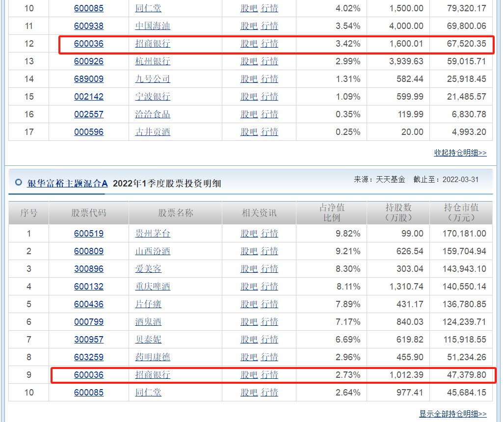
Task: Open 行情 link for 古井贡酒 row
Action: pyautogui.click(x=269, y=132)
